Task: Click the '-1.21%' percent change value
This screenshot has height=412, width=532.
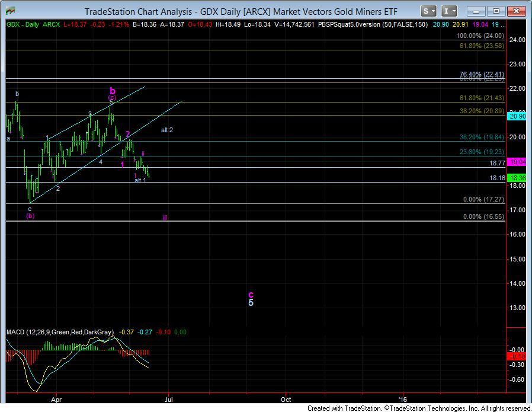Action: pyautogui.click(x=118, y=24)
